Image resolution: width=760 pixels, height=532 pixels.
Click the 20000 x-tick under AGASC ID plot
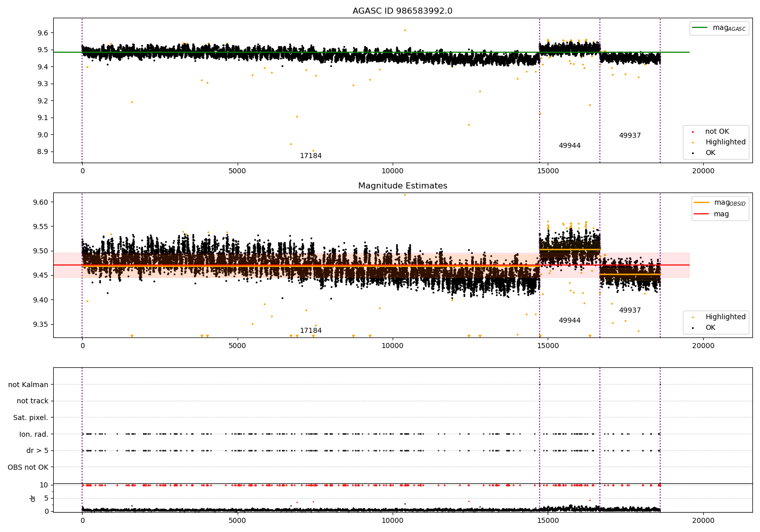tap(703, 171)
